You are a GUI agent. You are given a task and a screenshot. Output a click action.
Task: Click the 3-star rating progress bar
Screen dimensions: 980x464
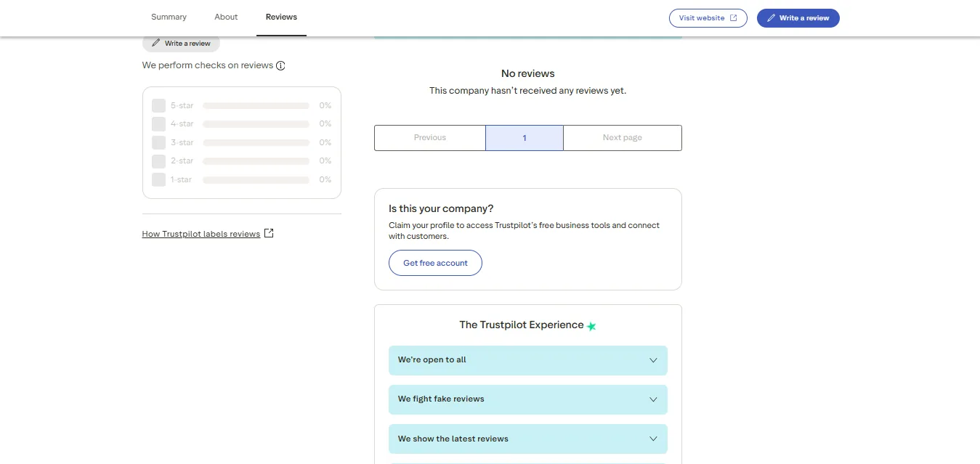point(256,142)
